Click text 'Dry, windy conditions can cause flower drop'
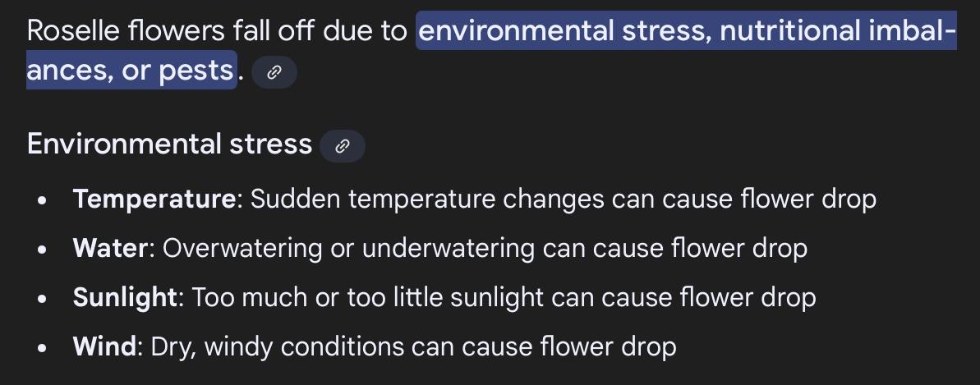980x385 pixels. [x=414, y=346]
